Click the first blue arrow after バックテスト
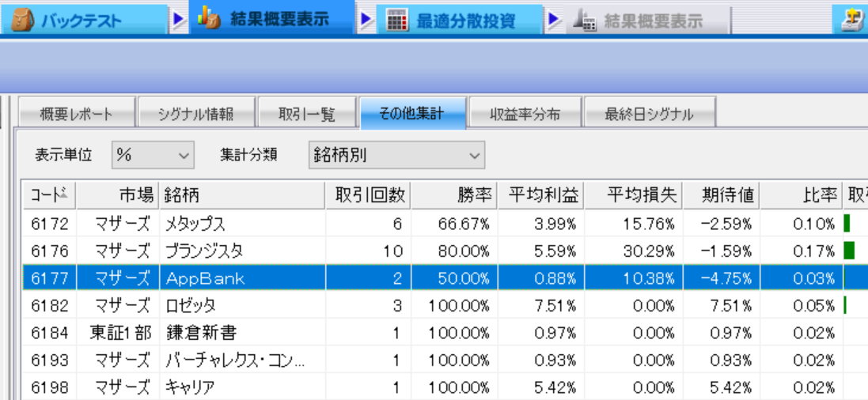 (x=178, y=21)
